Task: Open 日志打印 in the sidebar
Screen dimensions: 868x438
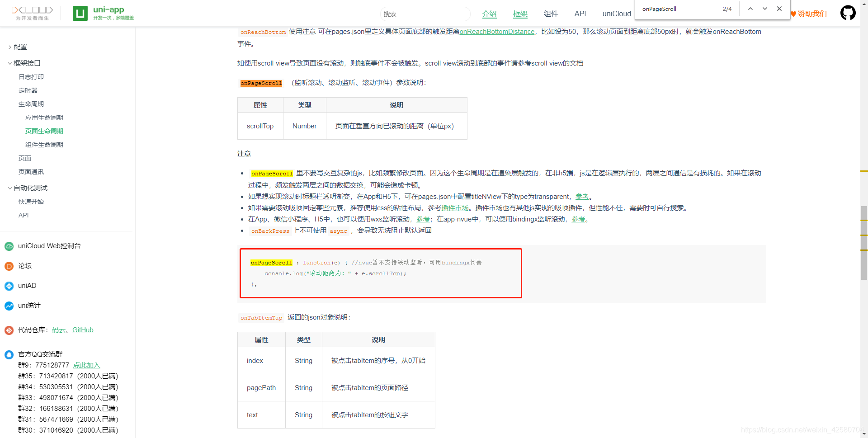Action: [x=31, y=77]
